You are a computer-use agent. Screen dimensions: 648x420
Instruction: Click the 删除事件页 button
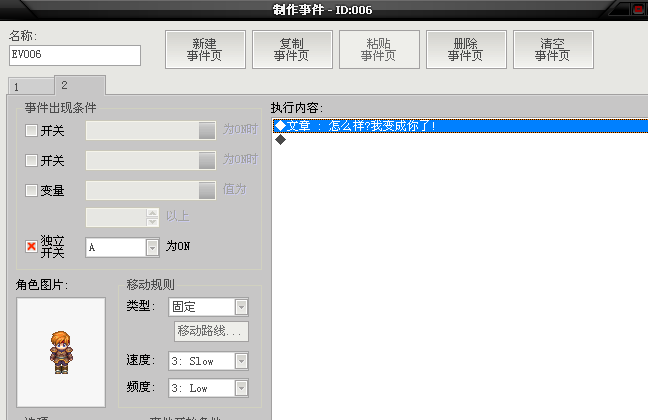(466, 49)
